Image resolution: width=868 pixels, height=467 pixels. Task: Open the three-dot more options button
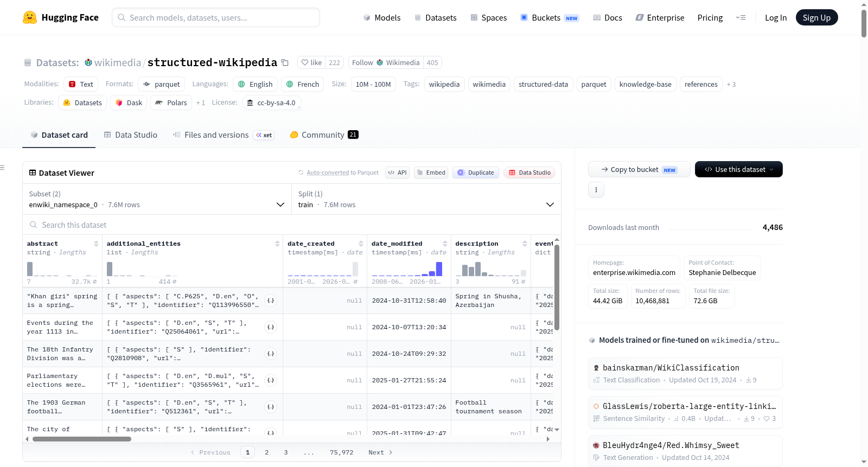596,190
